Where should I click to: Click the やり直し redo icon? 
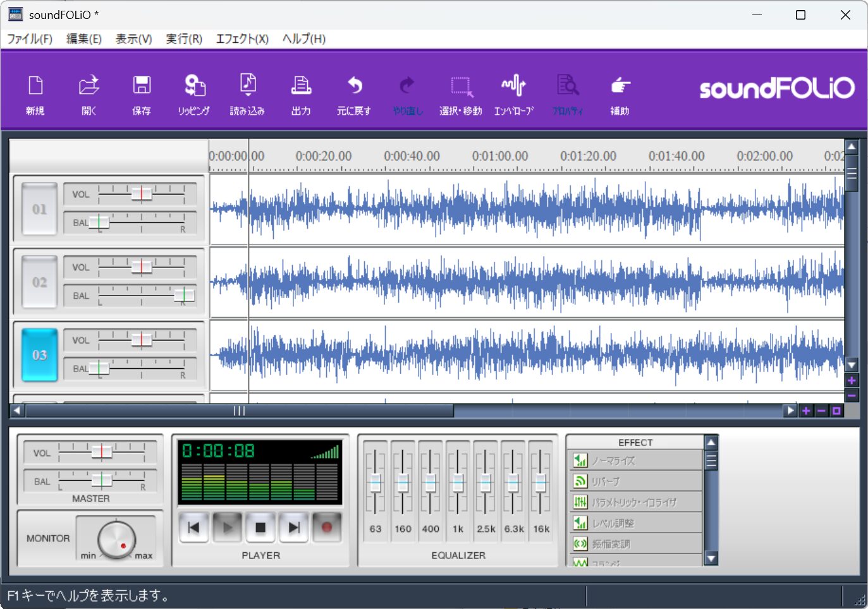pyautogui.click(x=407, y=95)
